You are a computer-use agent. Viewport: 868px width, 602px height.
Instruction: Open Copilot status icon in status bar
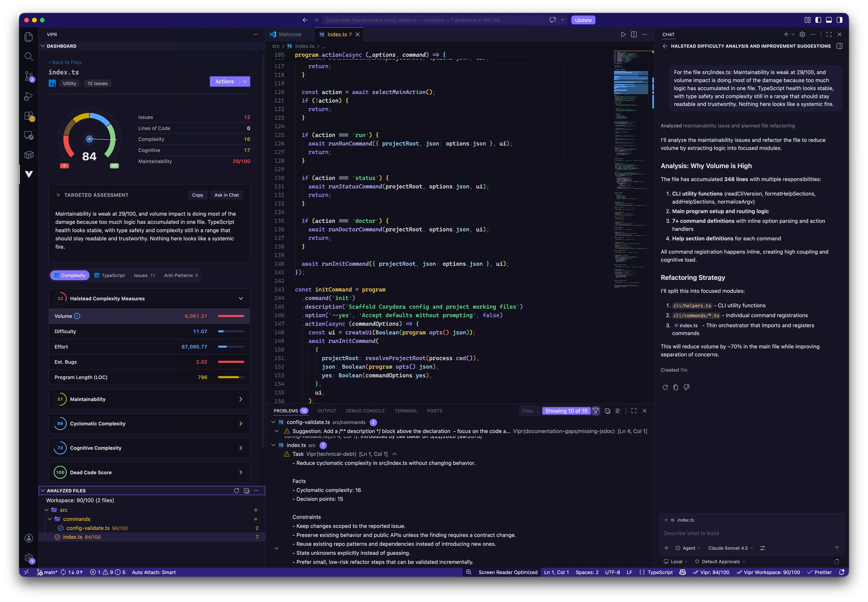[x=683, y=572]
